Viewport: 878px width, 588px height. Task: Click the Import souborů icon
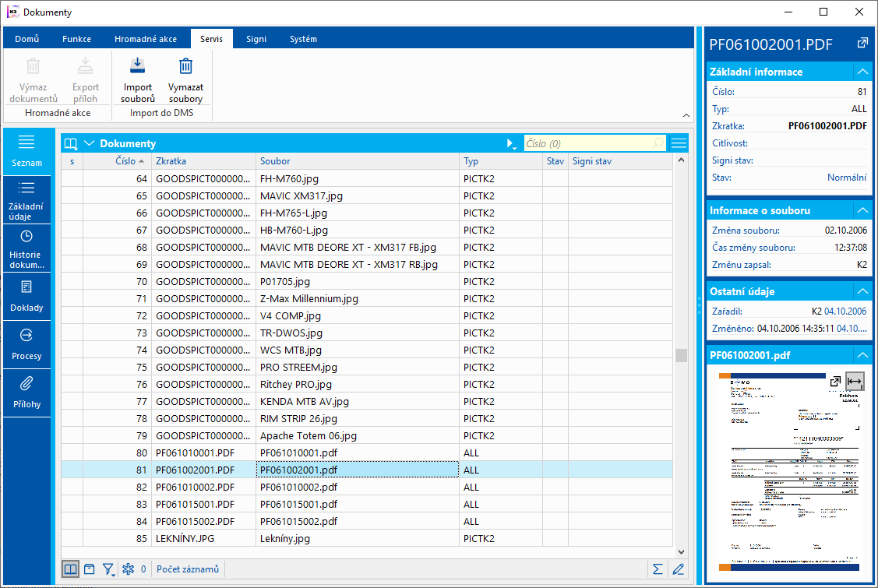[137, 67]
